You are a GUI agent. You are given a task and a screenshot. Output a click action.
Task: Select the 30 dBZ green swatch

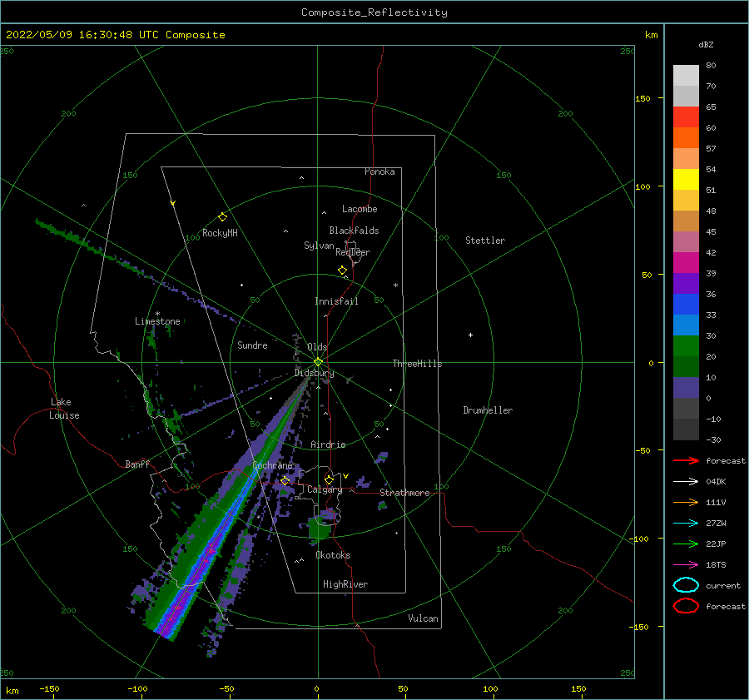[686, 345]
